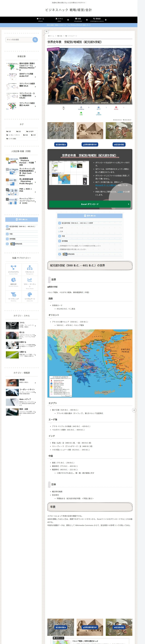Share the article on LINE
The height and width of the screenshot is (644, 145).
click(81, 113)
